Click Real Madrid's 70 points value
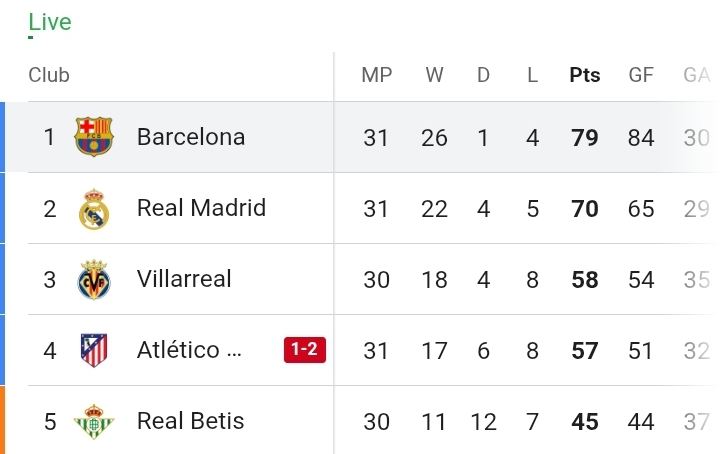Image resolution: width=720 pixels, height=454 pixels. 585,209
